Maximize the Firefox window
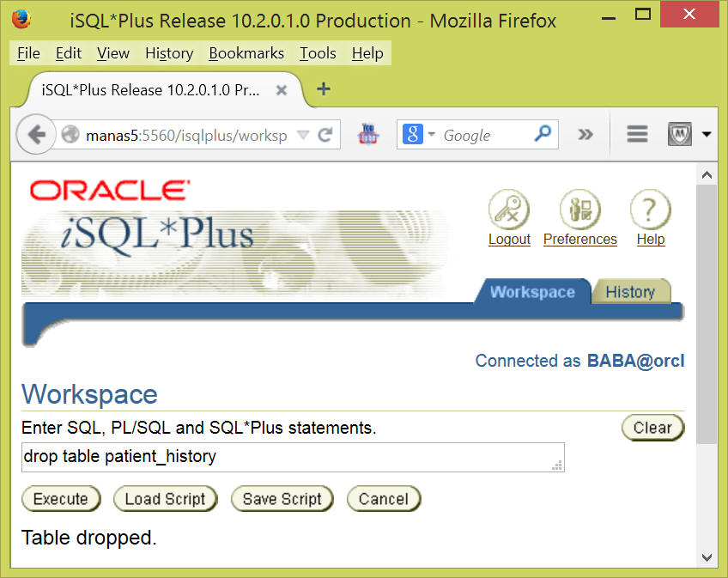Image resolution: width=728 pixels, height=578 pixels. click(642, 15)
